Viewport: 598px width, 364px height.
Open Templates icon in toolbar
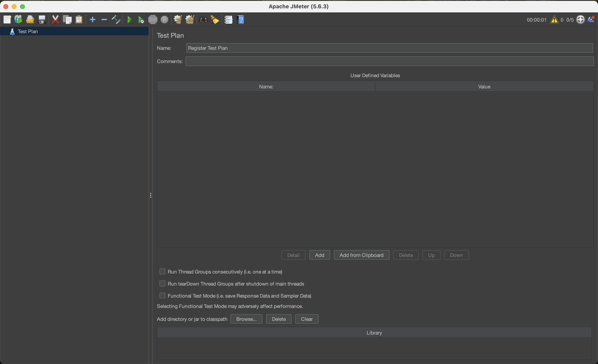point(18,20)
